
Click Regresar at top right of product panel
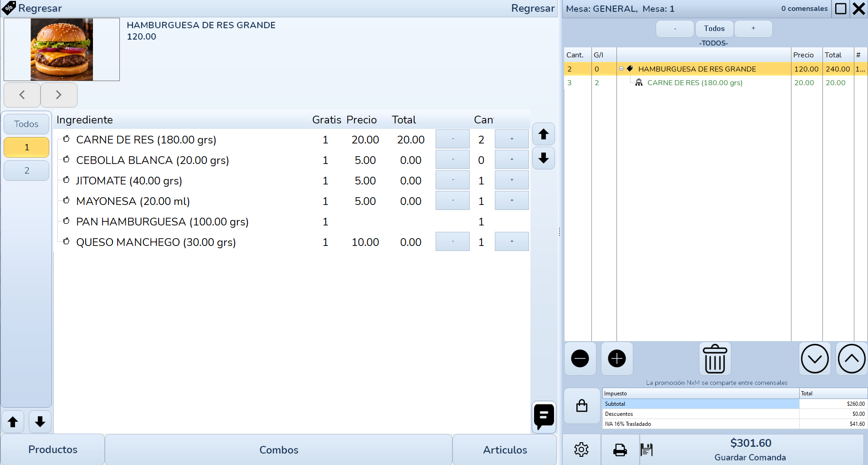tap(533, 8)
